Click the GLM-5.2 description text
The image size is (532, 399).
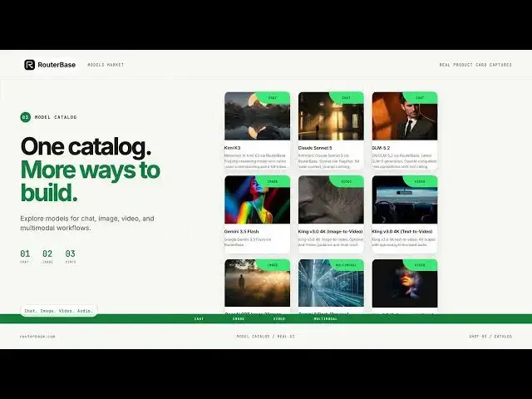pyautogui.click(x=404, y=161)
